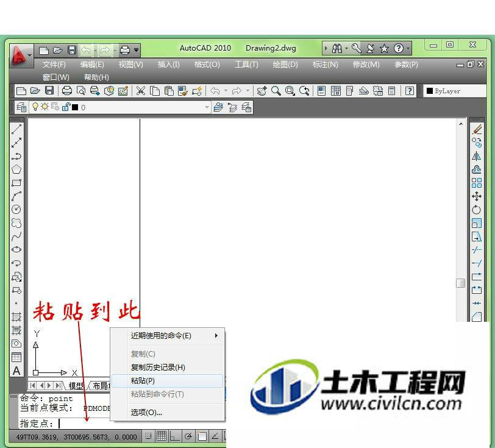Toggle layer 0 on/off light bulb
Screen dimensions: 495x448
(x=35, y=107)
